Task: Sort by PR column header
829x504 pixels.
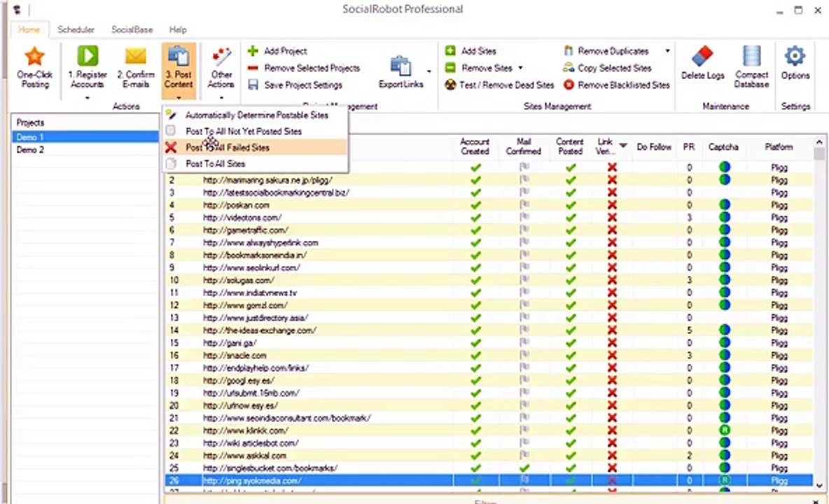Action: [x=689, y=147]
